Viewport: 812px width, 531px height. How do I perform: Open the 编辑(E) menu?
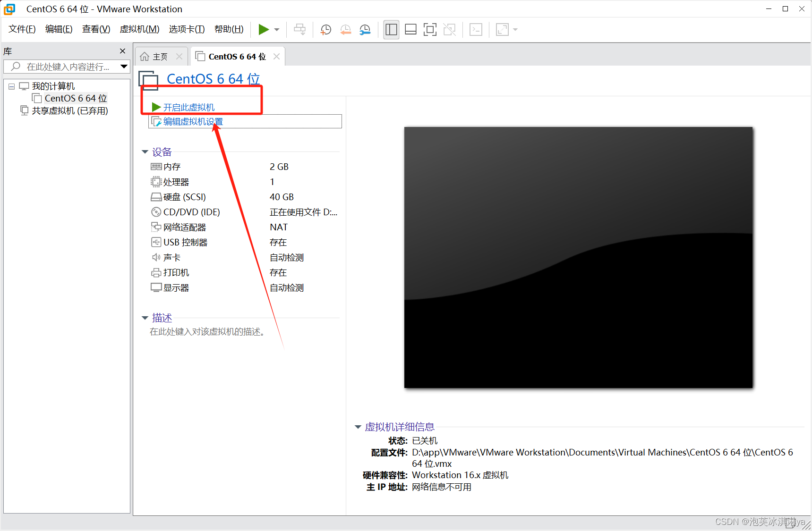coord(59,29)
